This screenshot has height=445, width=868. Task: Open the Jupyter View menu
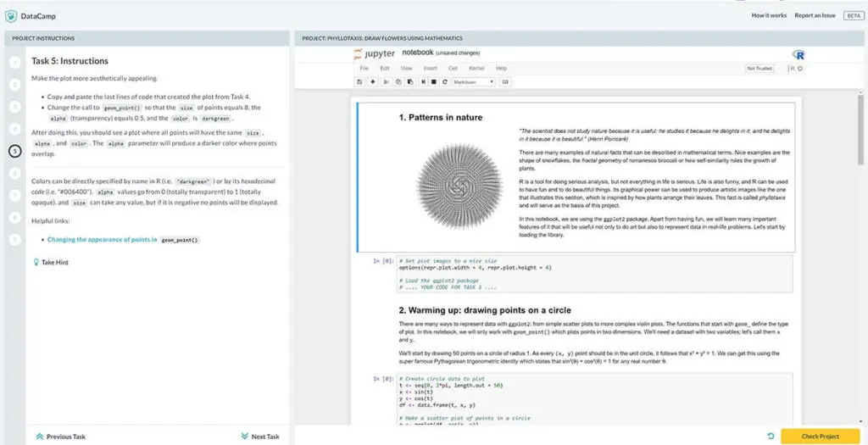point(406,68)
